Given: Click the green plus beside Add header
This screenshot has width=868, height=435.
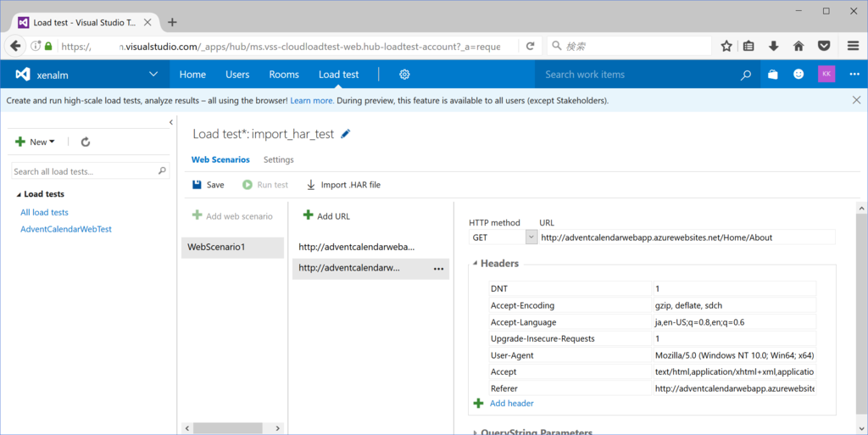Looking at the screenshot, I should click(478, 403).
